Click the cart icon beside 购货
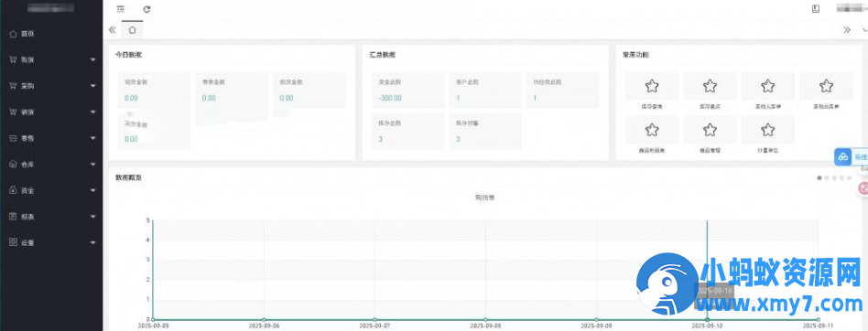Viewport: 868px width, 331px height. [x=14, y=59]
